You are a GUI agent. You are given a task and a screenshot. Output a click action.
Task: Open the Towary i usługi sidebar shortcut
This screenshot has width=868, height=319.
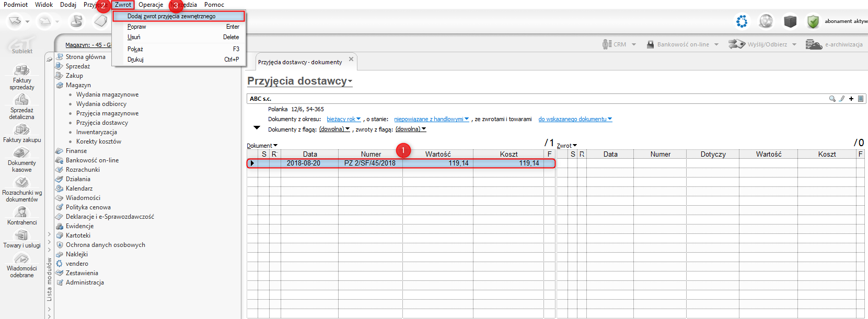(x=22, y=239)
